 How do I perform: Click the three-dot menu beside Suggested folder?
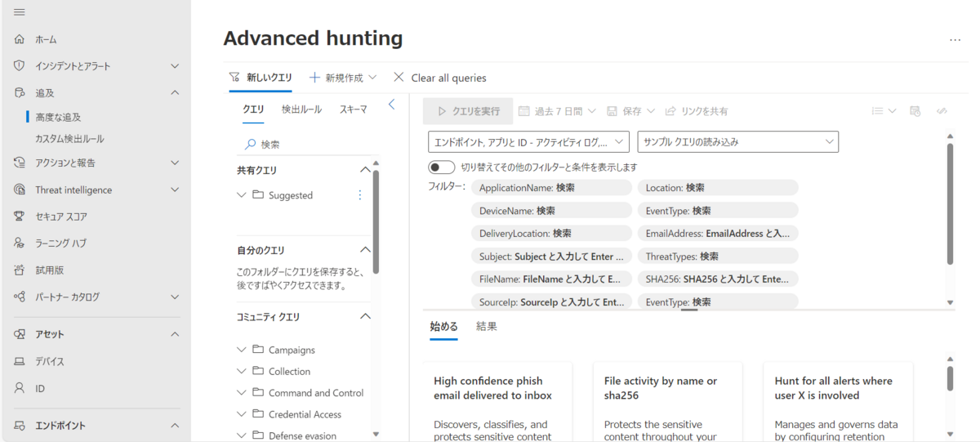click(x=360, y=195)
